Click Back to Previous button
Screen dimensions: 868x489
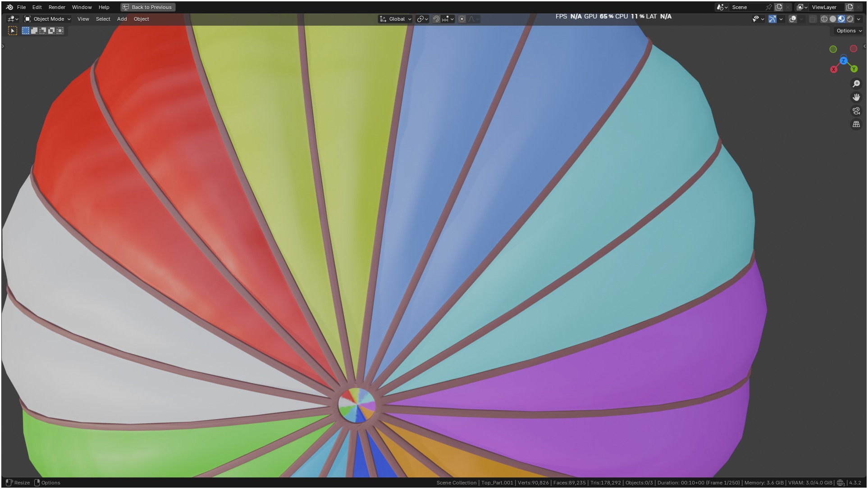pos(148,7)
